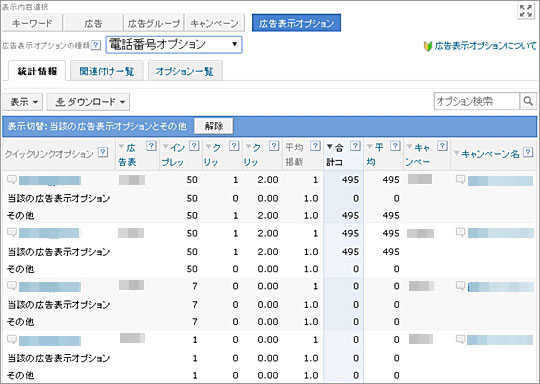The image size is (540, 384).
Task: Sort by インプレッ column header
Action: coord(175,155)
